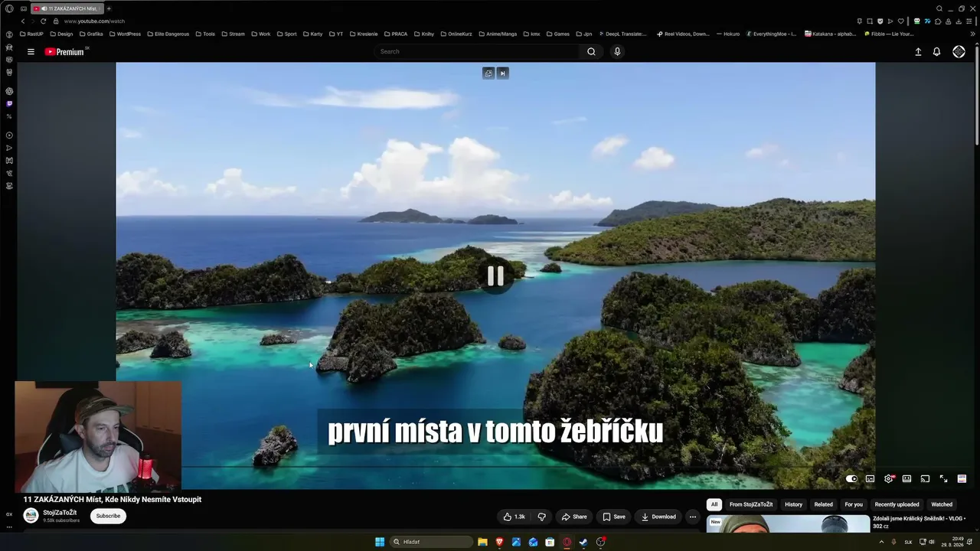Go to YouTube Premium home logo
This screenshot has height=551, width=980.
[x=64, y=52]
